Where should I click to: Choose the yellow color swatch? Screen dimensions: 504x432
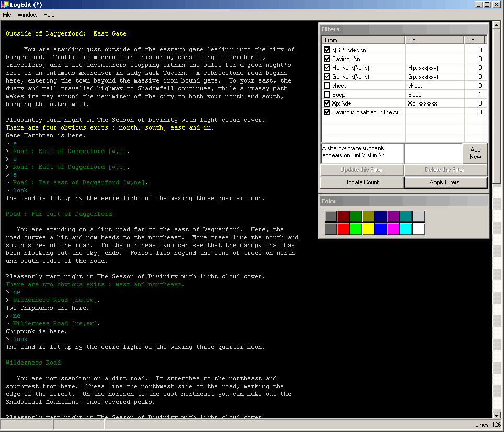[368, 229]
